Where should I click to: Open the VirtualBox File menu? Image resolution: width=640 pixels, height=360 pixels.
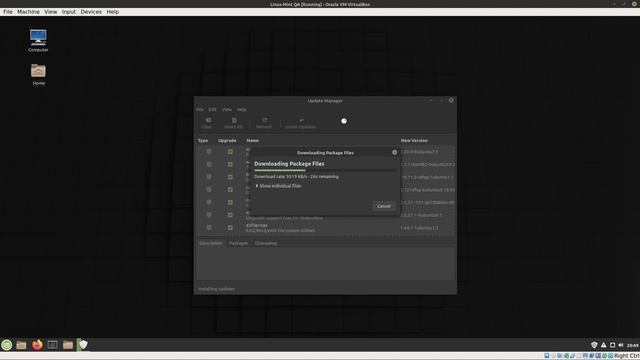point(8,12)
